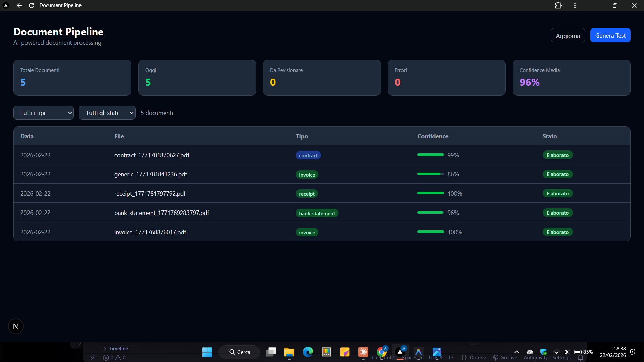Click the contract type badge

coord(308,156)
